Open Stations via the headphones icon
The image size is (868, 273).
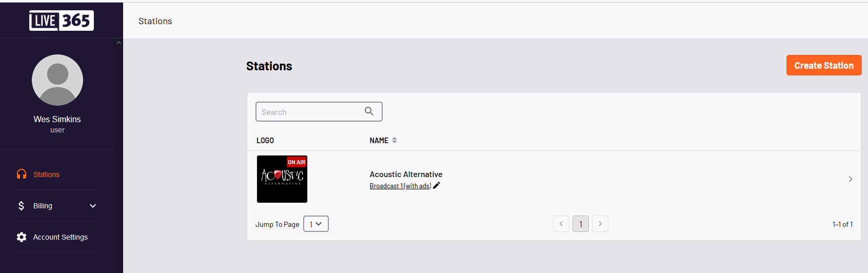(22, 174)
